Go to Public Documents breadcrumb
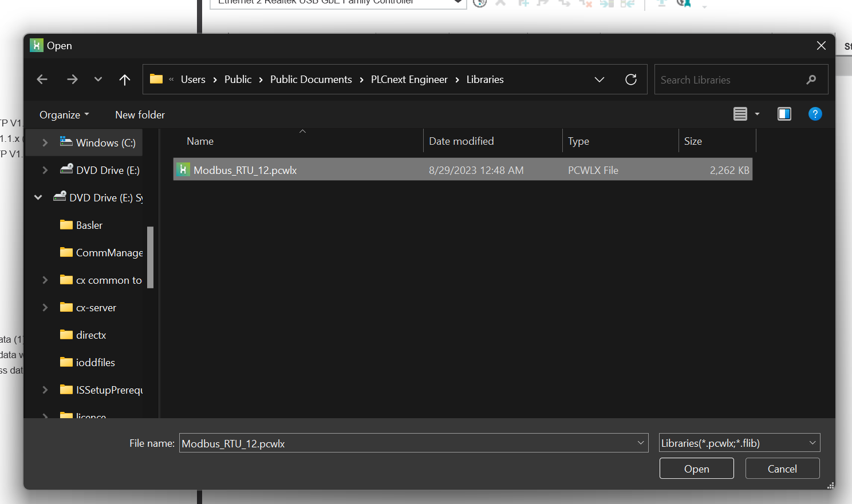 [x=311, y=80]
